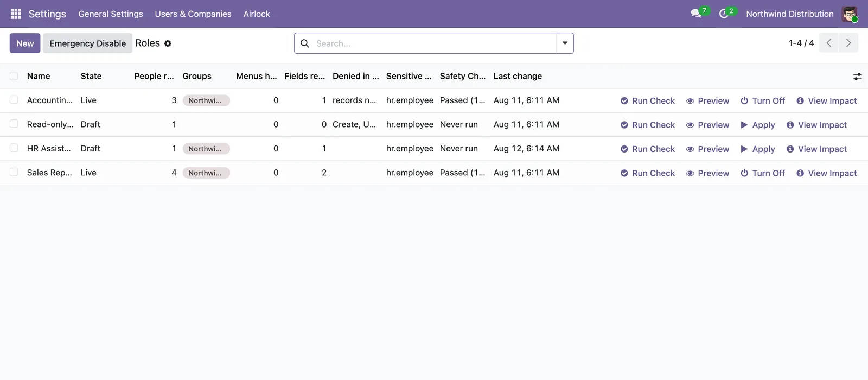868x380 pixels.
Task: Sort by the State column header
Action: 91,76
